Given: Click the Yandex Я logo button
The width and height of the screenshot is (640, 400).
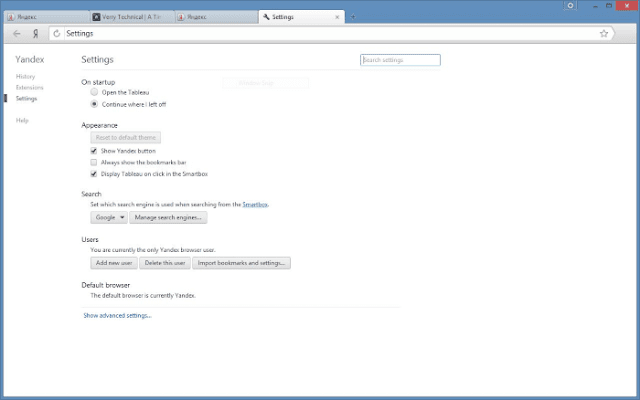Looking at the screenshot, I should pyautogui.click(x=36, y=33).
